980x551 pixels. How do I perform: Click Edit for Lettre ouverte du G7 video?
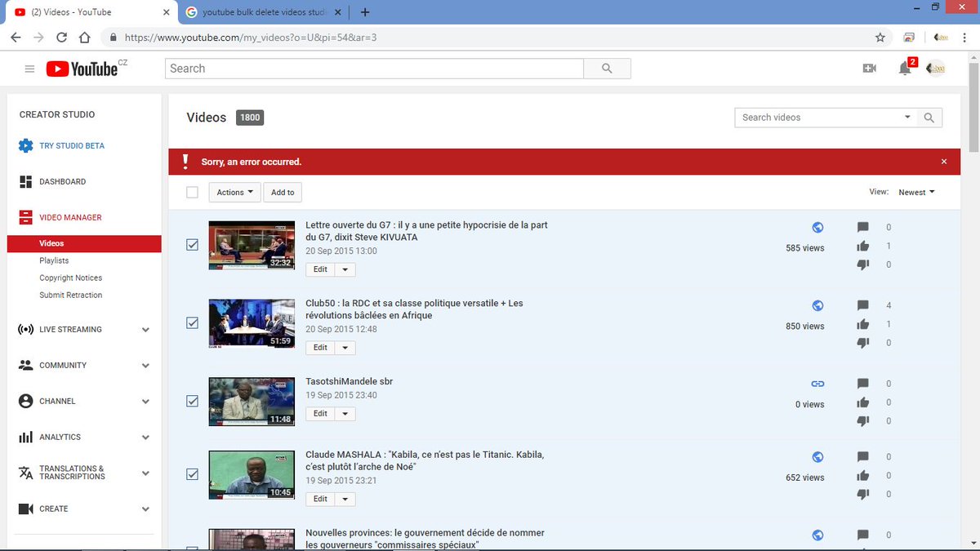click(320, 269)
